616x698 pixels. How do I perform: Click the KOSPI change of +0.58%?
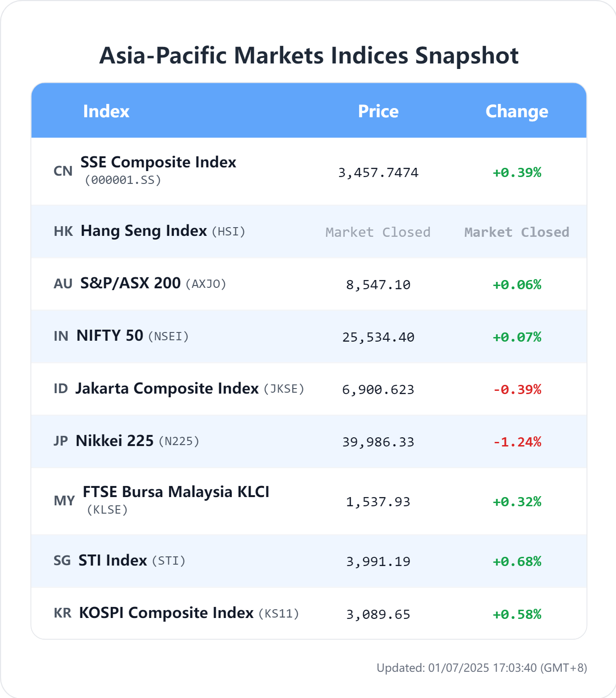pos(517,614)
